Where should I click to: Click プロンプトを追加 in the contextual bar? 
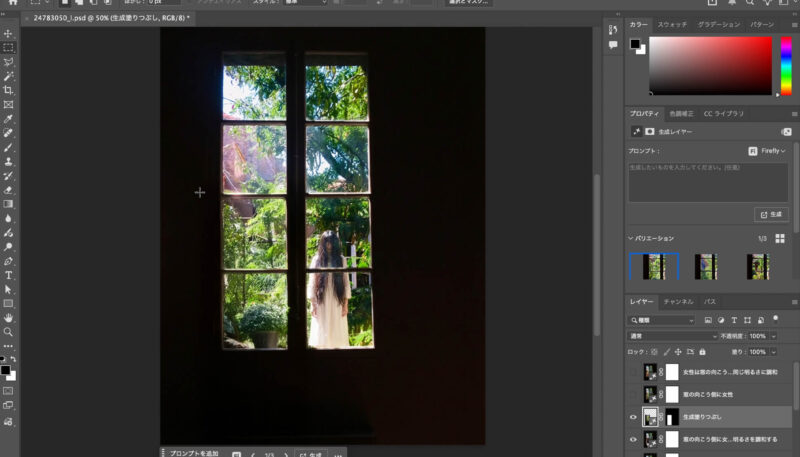190,453
